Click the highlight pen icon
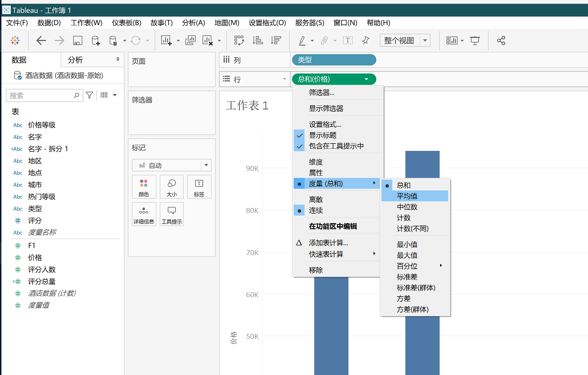This screenshot has width=588, height=375. click(x=302, y=41)
